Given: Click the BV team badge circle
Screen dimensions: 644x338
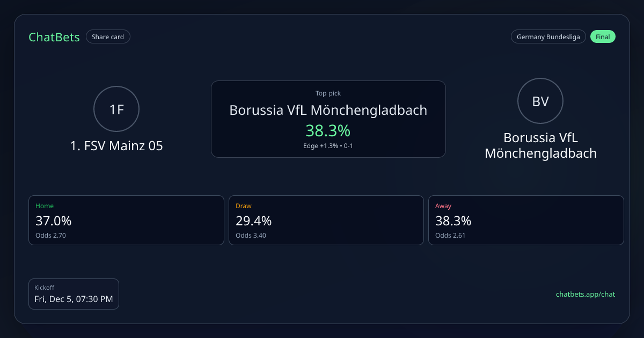Looking at the screenshot, I should [540, 101].
